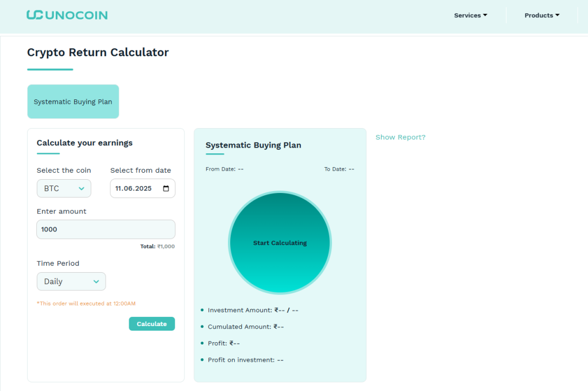Open the calendar icon in the date field
This screenshot has height=391, width=588.
tap(167, 188)
